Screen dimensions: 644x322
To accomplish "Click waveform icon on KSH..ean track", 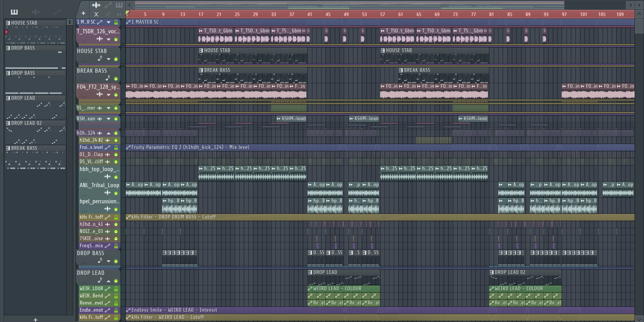I will pos(100,119).
